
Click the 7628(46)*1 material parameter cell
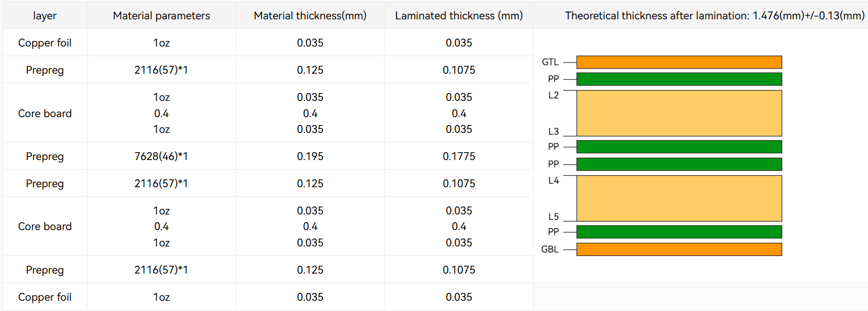(161, 156)
